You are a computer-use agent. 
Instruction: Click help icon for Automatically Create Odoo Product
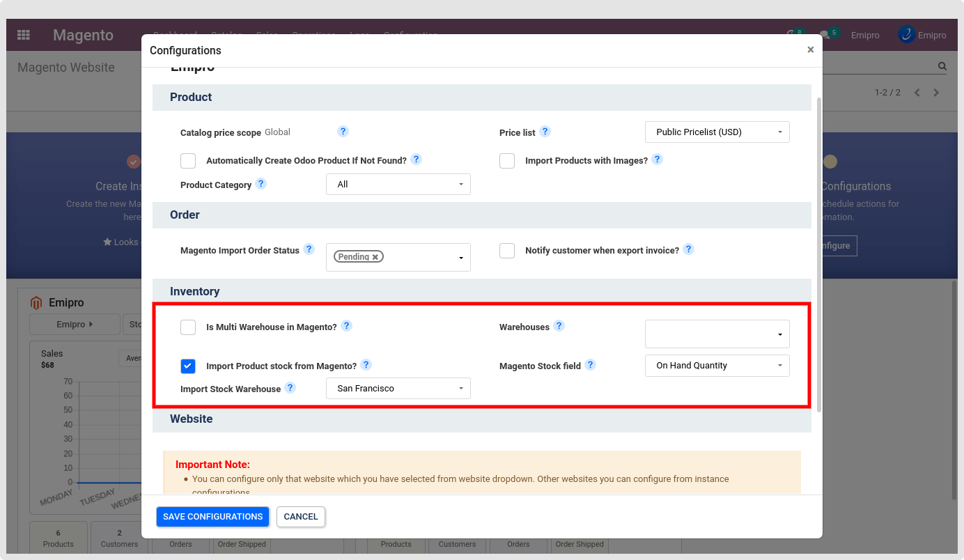point(416,160)
